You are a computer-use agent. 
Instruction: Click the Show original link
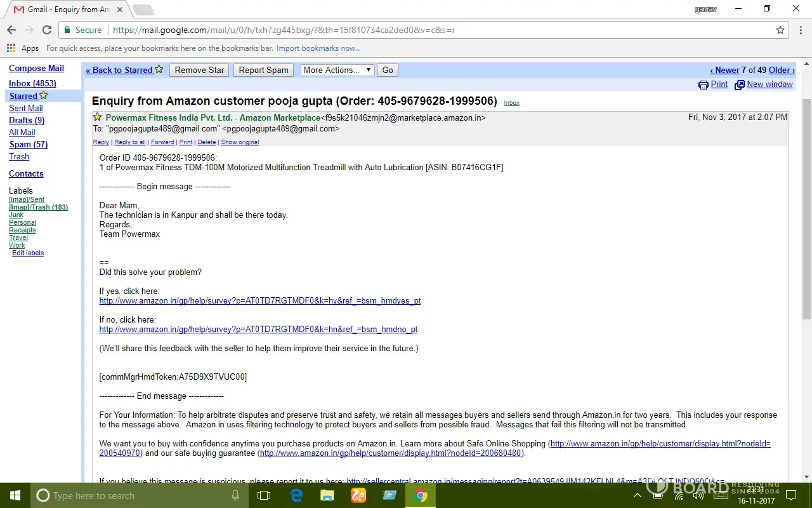[x=240, y=142]
